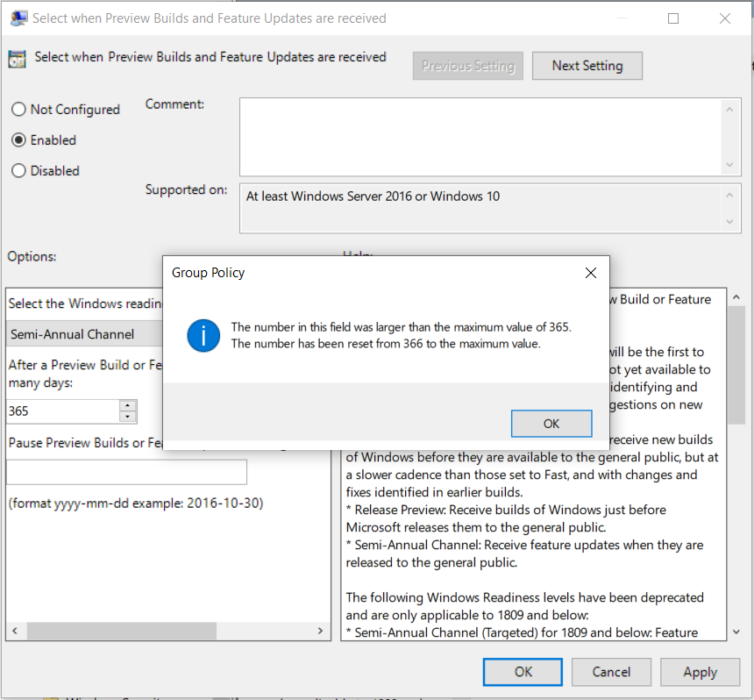The width and height of the screenshot is (754, 700).
Task: Click Apply at the bottom of the window
Action: pos(700,672)
